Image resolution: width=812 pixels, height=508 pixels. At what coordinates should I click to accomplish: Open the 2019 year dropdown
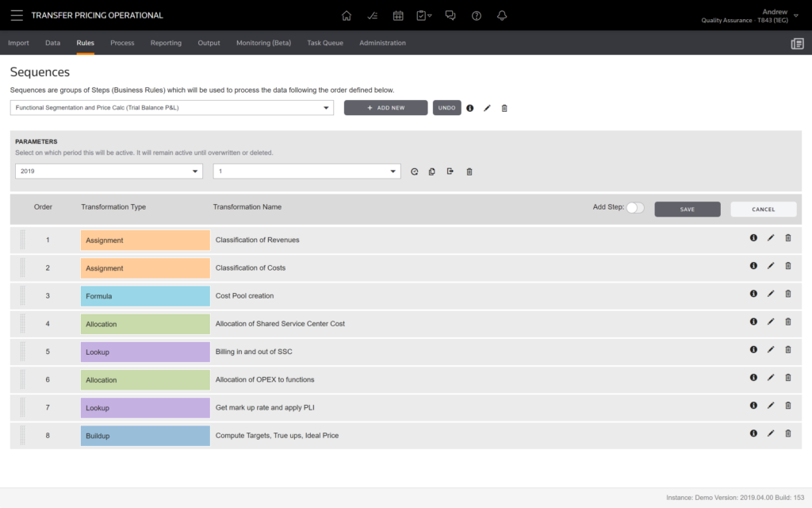(x=109, y=171)
